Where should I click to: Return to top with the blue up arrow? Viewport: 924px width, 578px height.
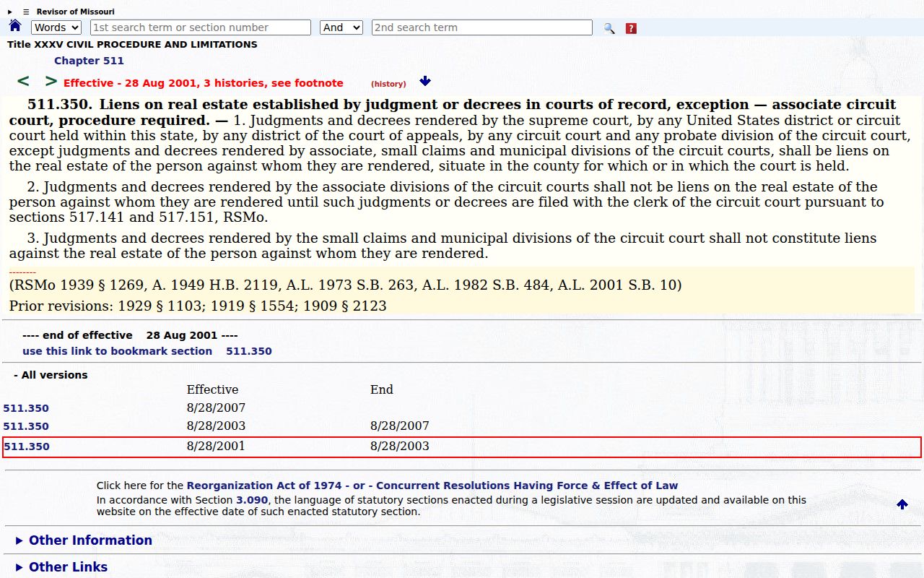pyautogui.click(x=902, y=504)
